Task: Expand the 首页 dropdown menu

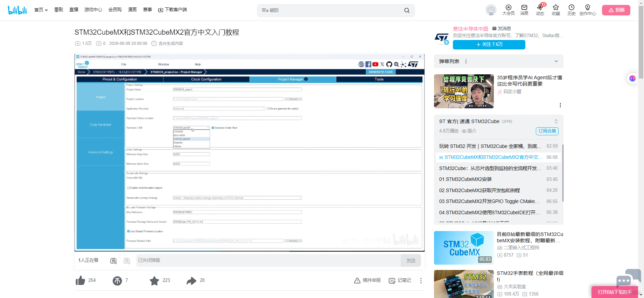Action: point(41,10)
